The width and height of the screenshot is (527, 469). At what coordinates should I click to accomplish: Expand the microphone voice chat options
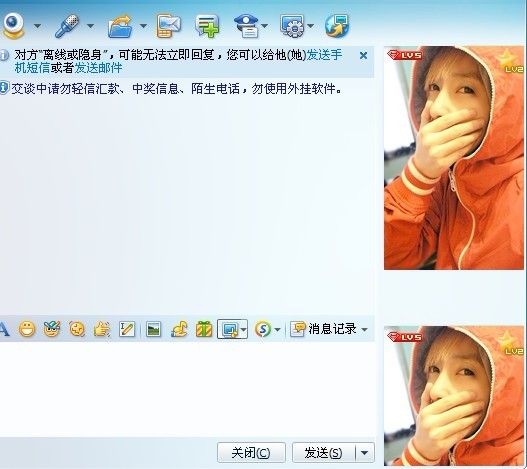[90, 26]
